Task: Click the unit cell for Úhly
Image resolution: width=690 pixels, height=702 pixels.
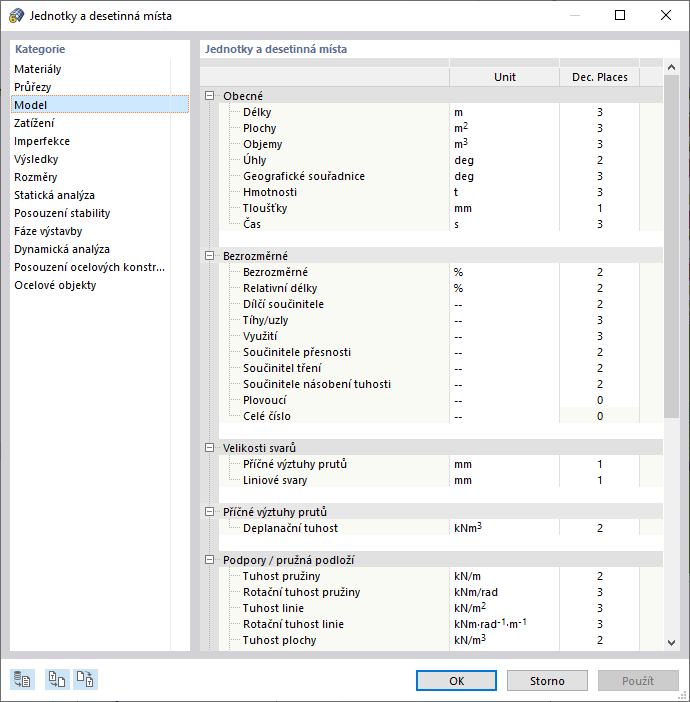Action: 505,160
